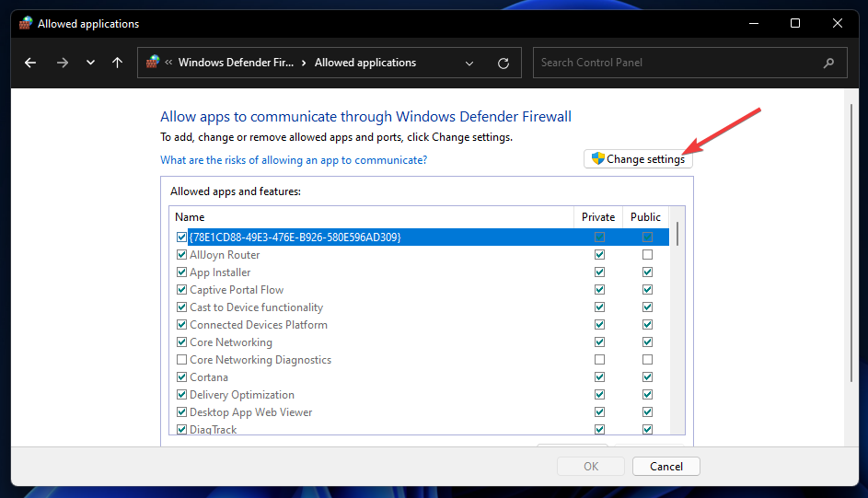Select Desktop App Web Viewer row
This screenshot has height=498, width=868.
click(x=419, y=412)
